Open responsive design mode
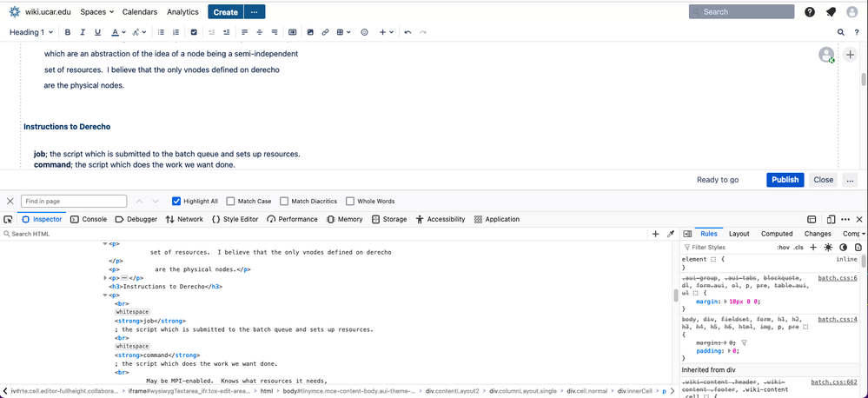The image size is (868, 398). (x=831, y=219)
